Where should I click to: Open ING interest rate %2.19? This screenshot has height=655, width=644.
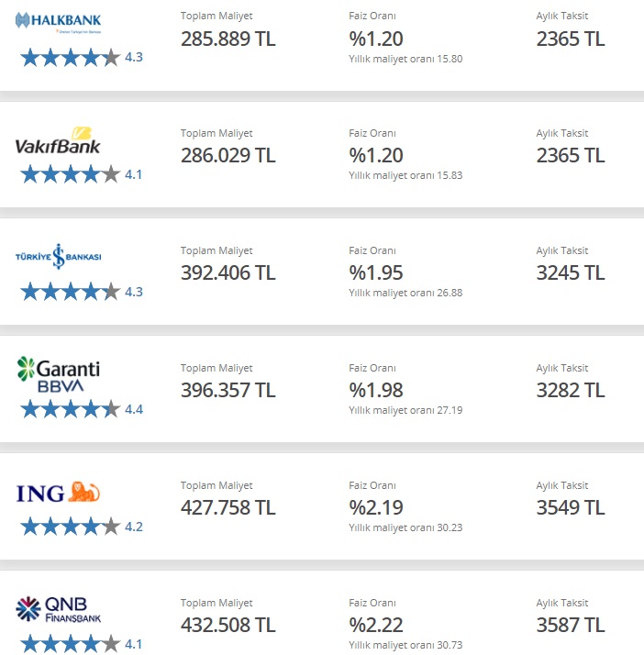coord(376,508)
